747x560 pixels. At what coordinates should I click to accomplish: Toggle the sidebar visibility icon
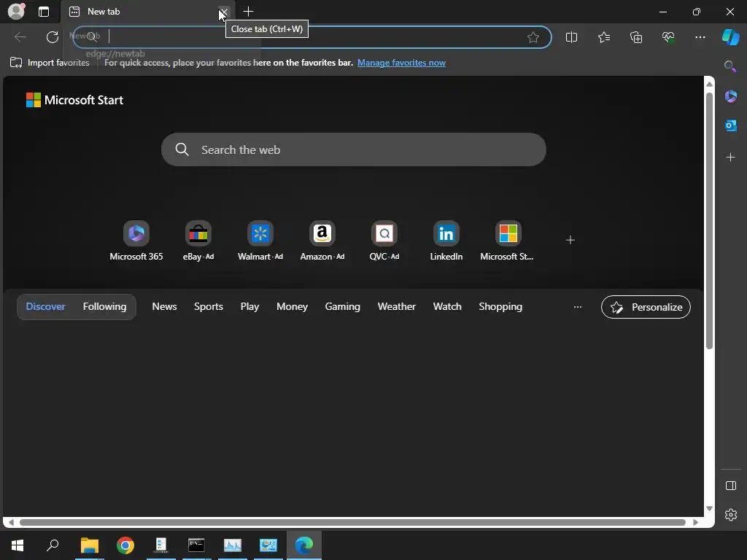click(730, 486)
